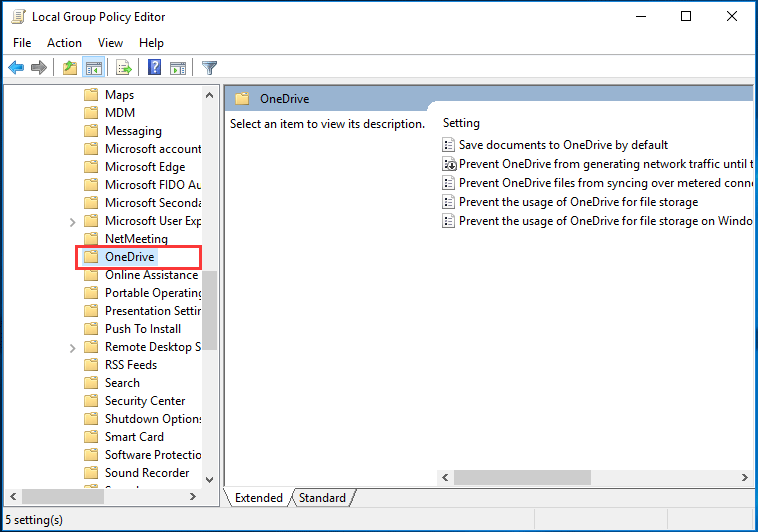This screenshot has height=532, width=758.
Task: Click icon for Prevent OneDrive network traffic setting
Action: coord(449,164)
